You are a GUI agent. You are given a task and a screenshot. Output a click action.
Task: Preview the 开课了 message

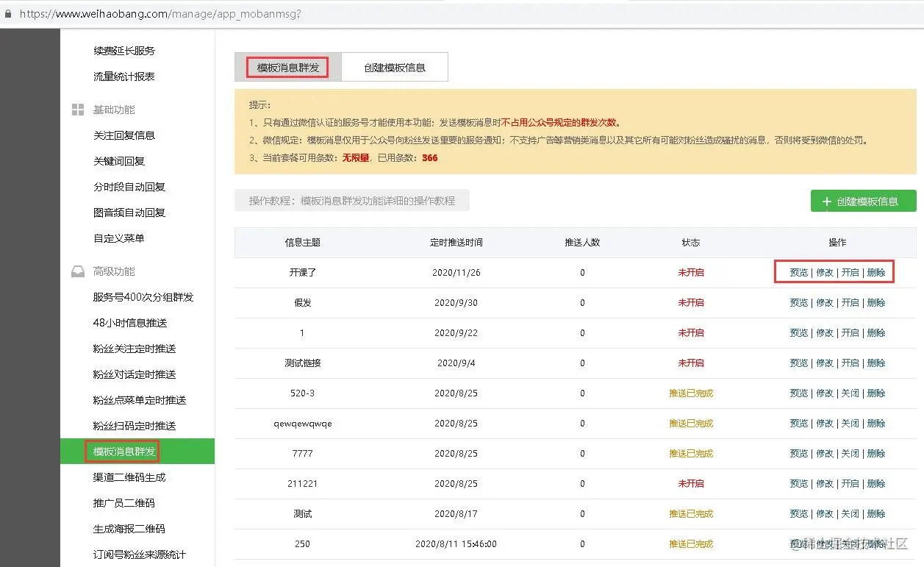tap(799, 272)
